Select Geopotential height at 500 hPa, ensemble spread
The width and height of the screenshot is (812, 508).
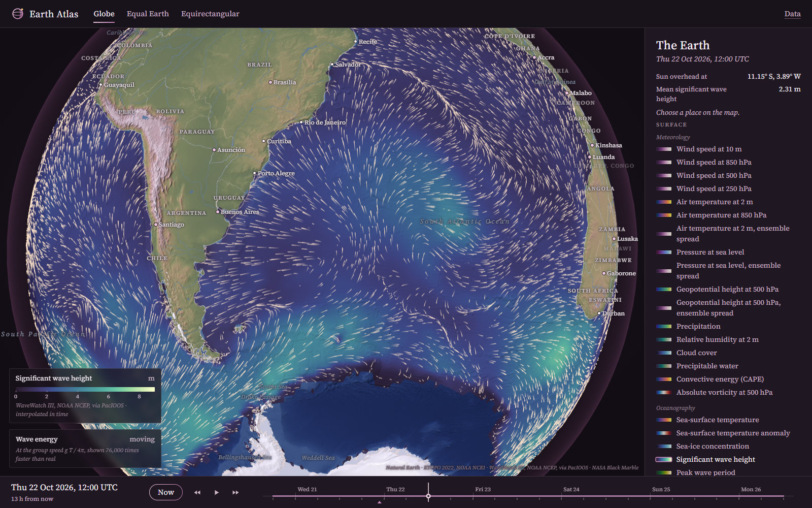pos(728,308)
